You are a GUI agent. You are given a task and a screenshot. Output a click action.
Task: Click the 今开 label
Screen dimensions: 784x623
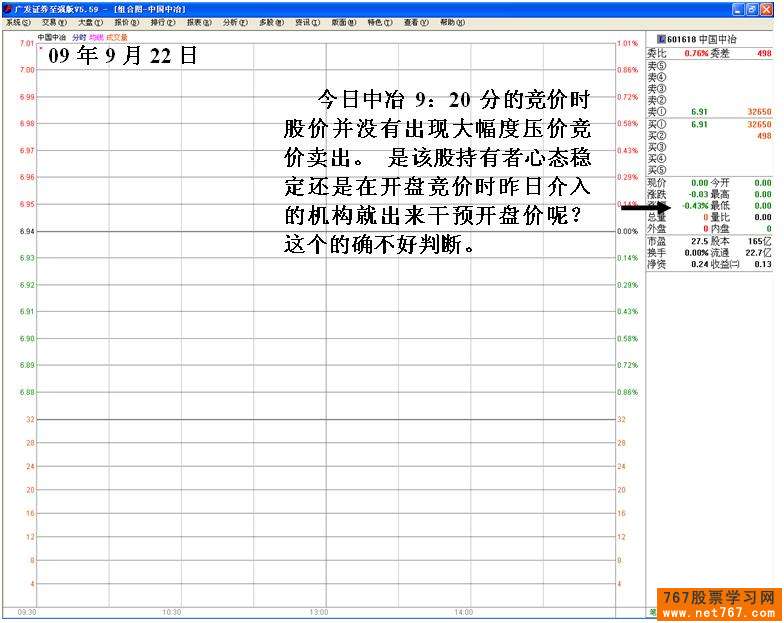click(x=720, y=182)
